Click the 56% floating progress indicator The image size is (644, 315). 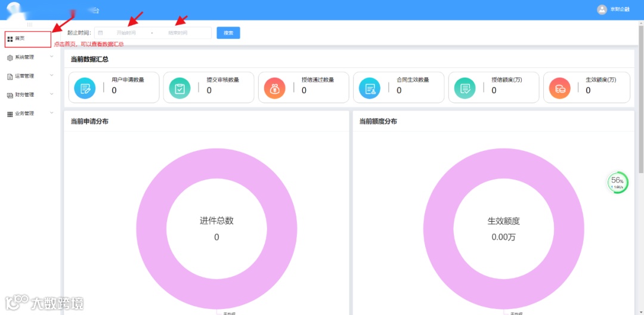coord(617,183)
